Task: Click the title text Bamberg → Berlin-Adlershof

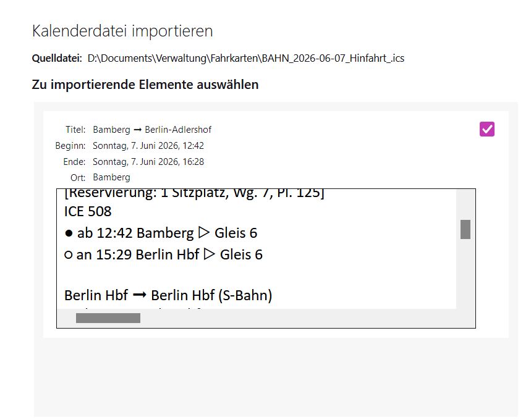Action: 152,130
